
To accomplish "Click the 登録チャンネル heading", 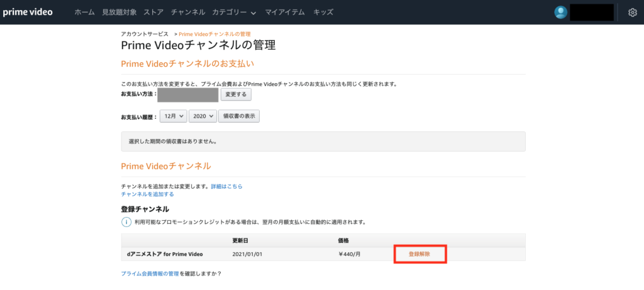I will pyautogui.click(x=145, y=209).
